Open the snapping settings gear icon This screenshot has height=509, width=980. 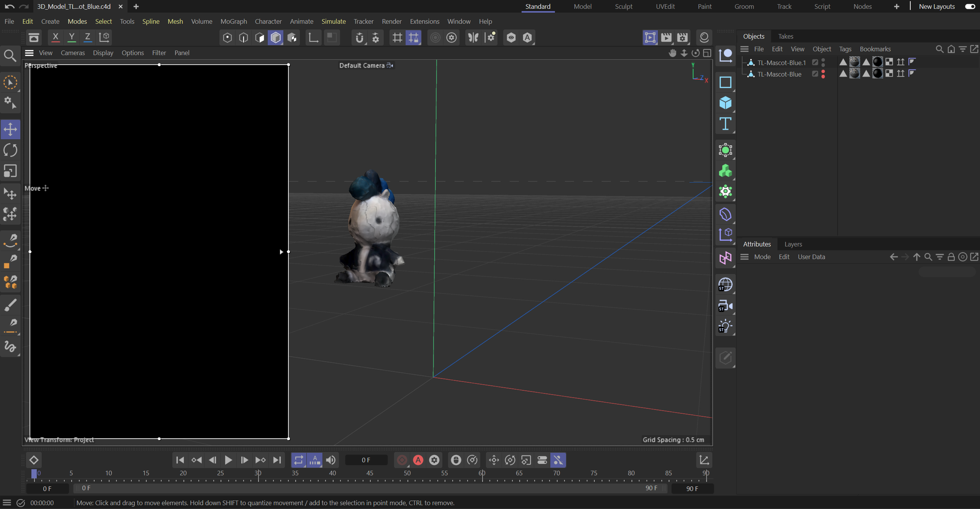(x=376, y=38)
